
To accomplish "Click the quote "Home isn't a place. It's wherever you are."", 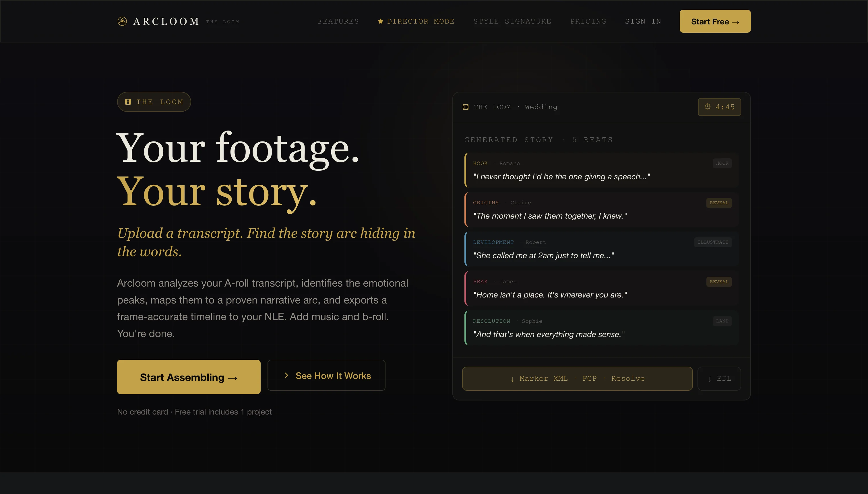I will click(x=550, y=295).
